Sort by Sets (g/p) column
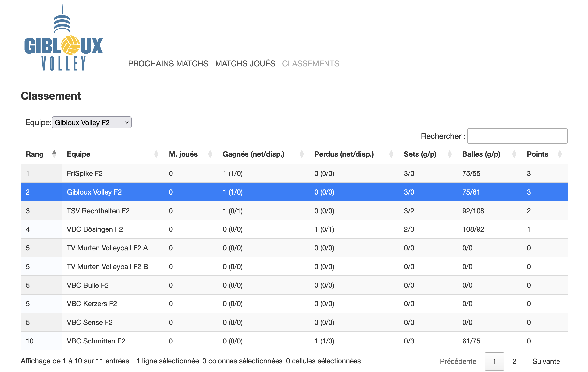The width and height of the screenshot is (588, 372). [428, 154]
